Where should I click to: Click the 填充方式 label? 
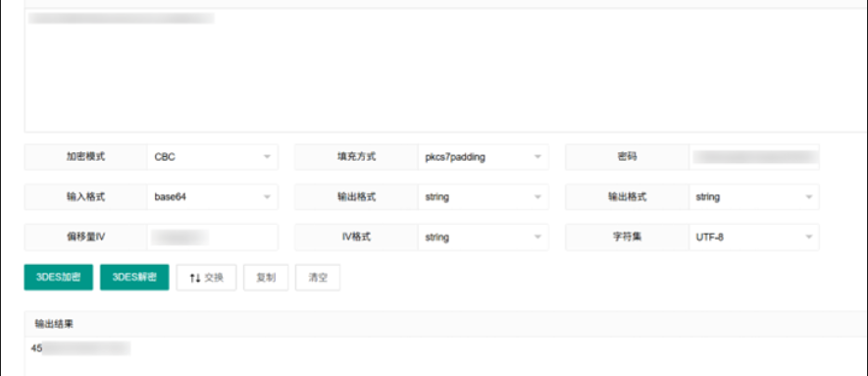tap(356, 157)
